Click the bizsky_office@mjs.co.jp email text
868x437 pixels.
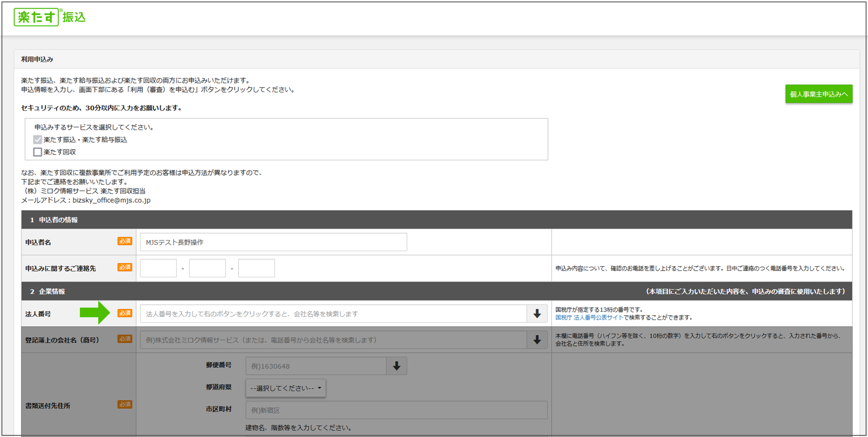[112, 200]
